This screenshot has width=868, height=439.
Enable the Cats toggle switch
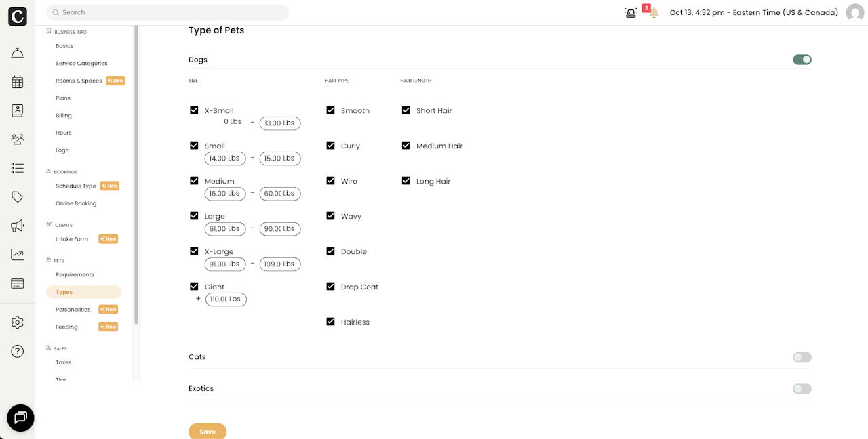coord(802,357)
